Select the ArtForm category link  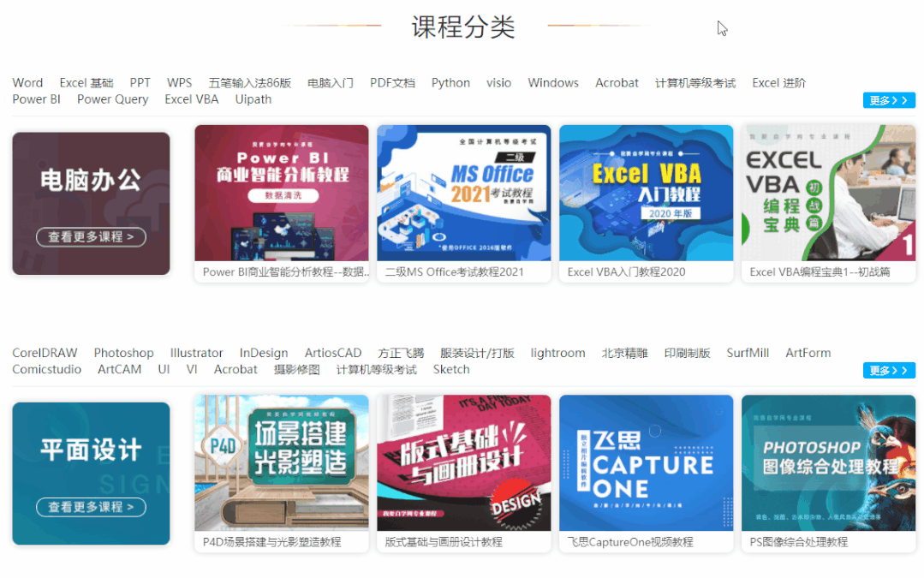pos(808,353)
